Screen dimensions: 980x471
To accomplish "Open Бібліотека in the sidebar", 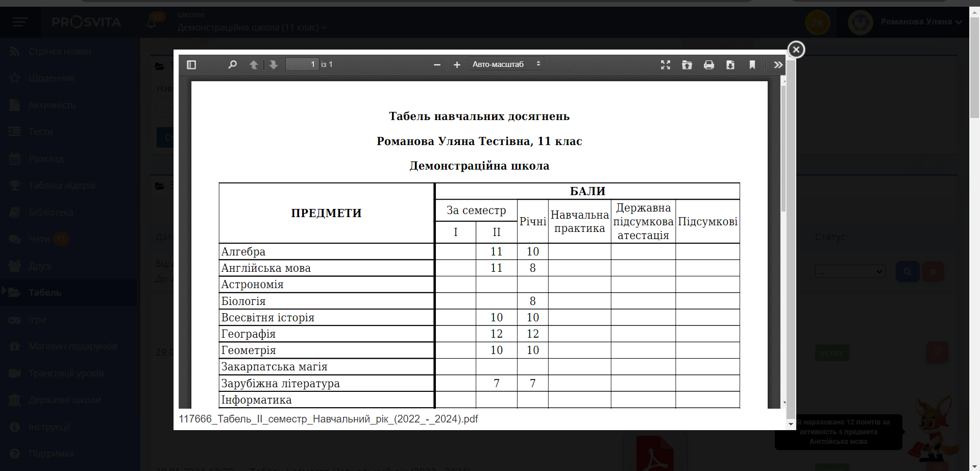I will (51, 213).
